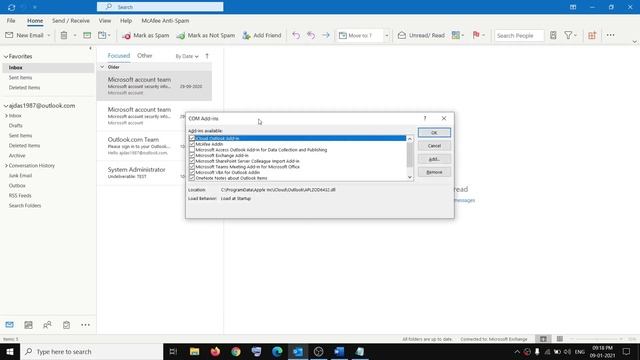This screenshot has width=640, height=360.
Task: Collapse the ajdas1987@outlook.com account tree
Action: coord(6,106)
